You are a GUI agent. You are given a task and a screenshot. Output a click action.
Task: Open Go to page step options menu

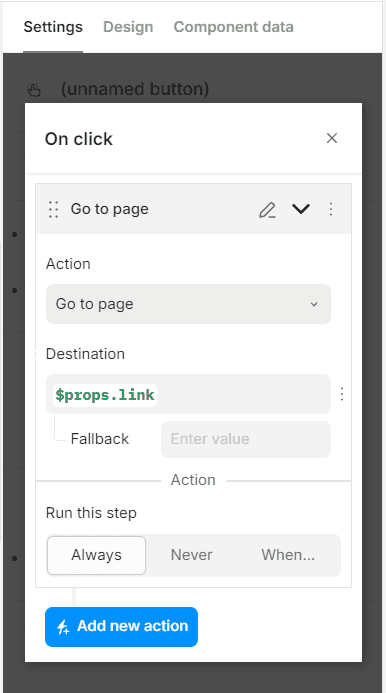point(331,209)
